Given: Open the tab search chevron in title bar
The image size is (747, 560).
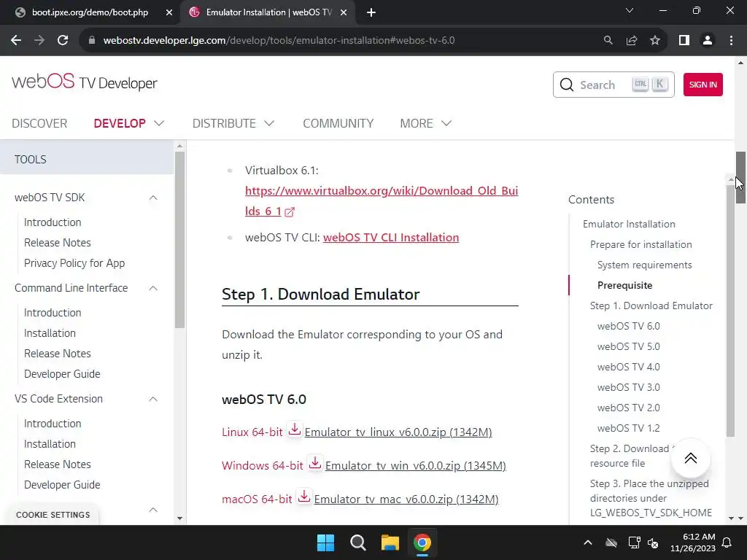Looking at the screenshot, I should (x=630, y=10).
